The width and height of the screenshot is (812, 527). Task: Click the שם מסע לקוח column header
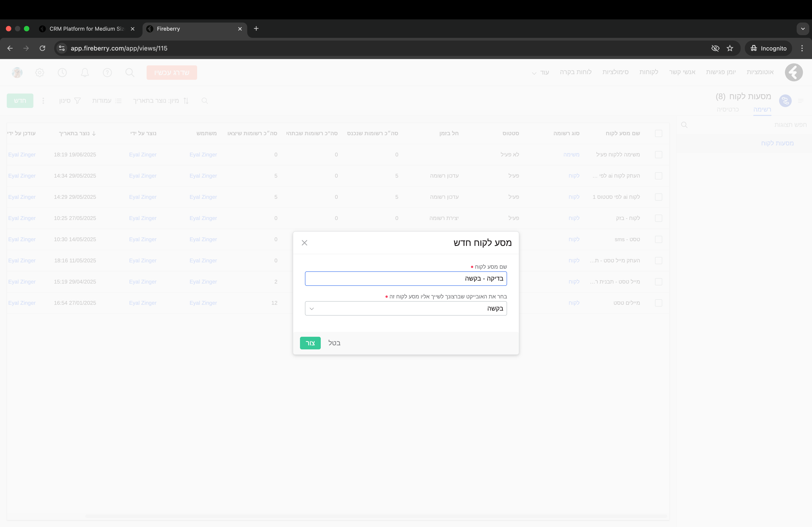pyautogui.click(x=623, y=133)
